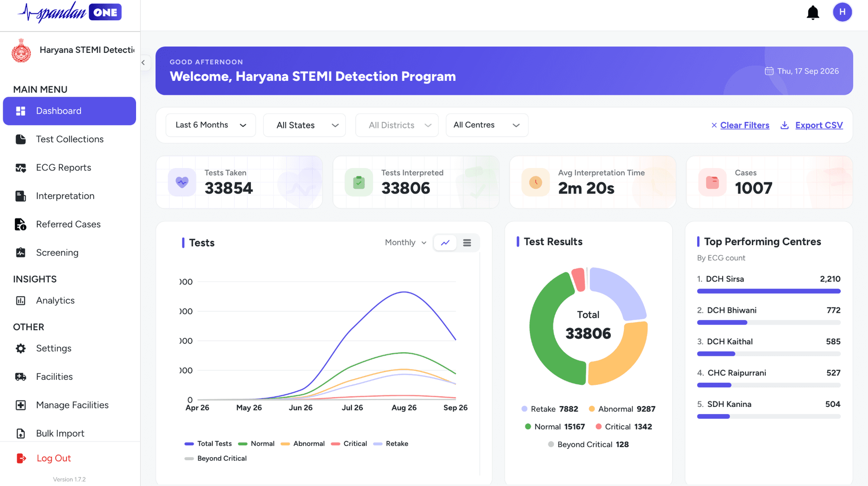Click the Cases folder icon
Image resolution: width=868 pixels, height=486 pixels.
point(712,182)
